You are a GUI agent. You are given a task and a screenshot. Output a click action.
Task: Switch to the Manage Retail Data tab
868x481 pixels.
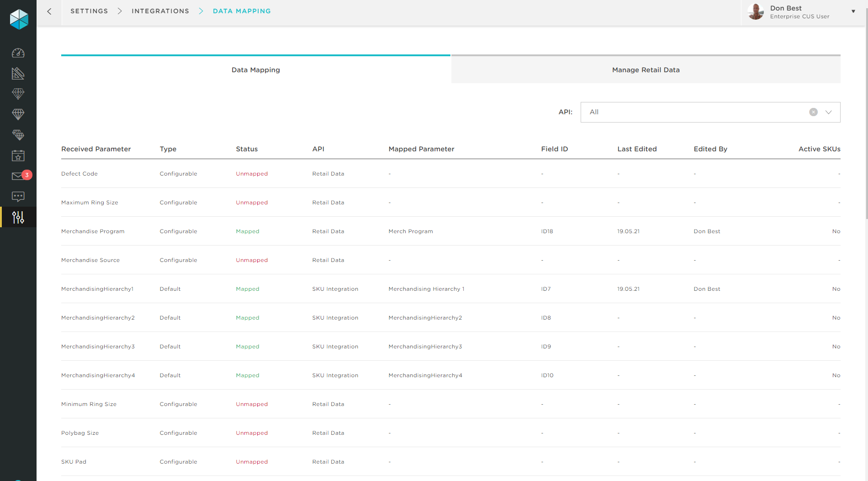point(646,69)
